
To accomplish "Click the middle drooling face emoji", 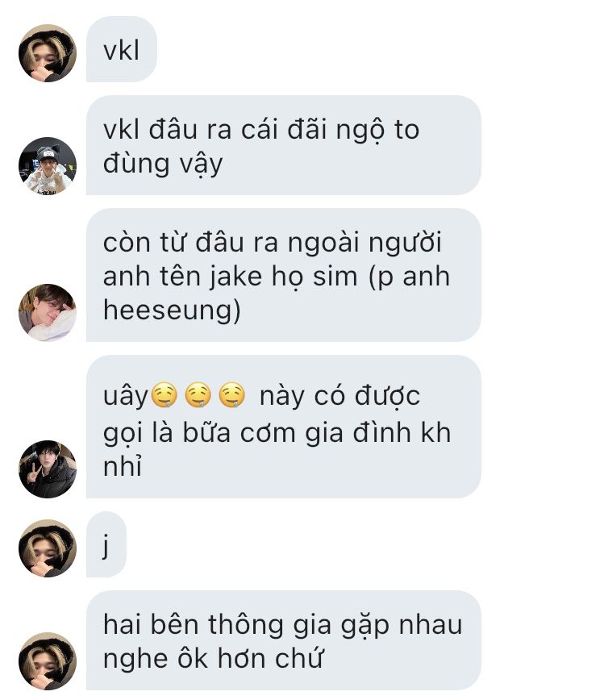I will [x=198, y=395].
